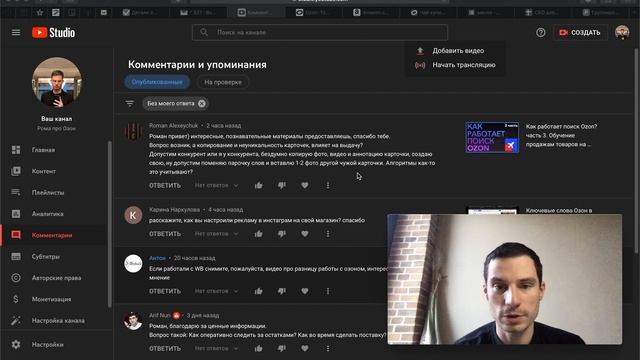Dislike Антон's comment
This screenshot has width=640, height=360.
click(x=282, y=291)
